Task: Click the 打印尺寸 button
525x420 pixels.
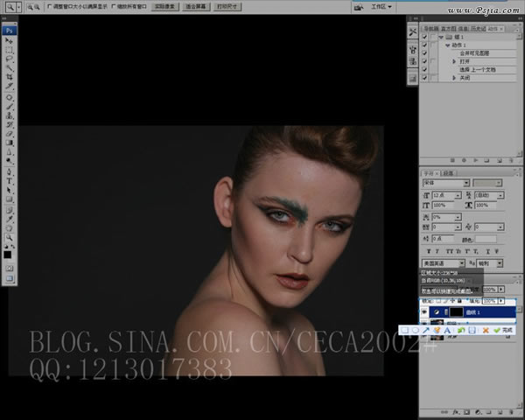Action: point(227,7)
